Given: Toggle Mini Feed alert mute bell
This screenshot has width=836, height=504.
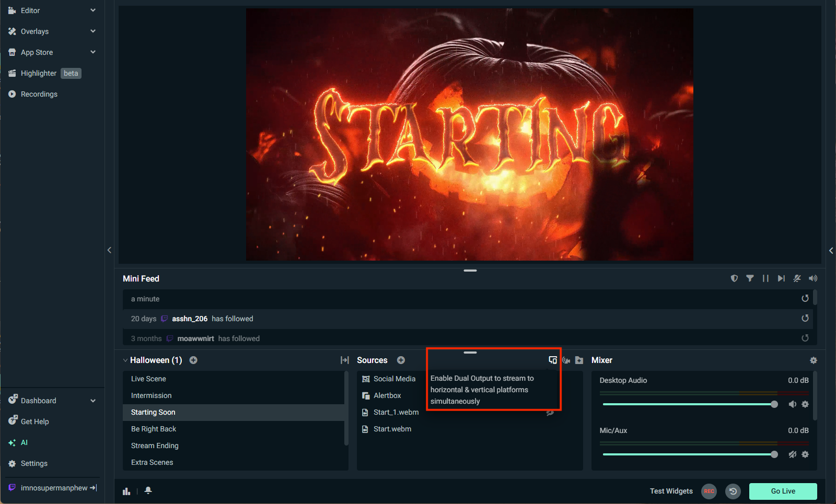Looking at the screenshot, I should [x=797, y=278].
